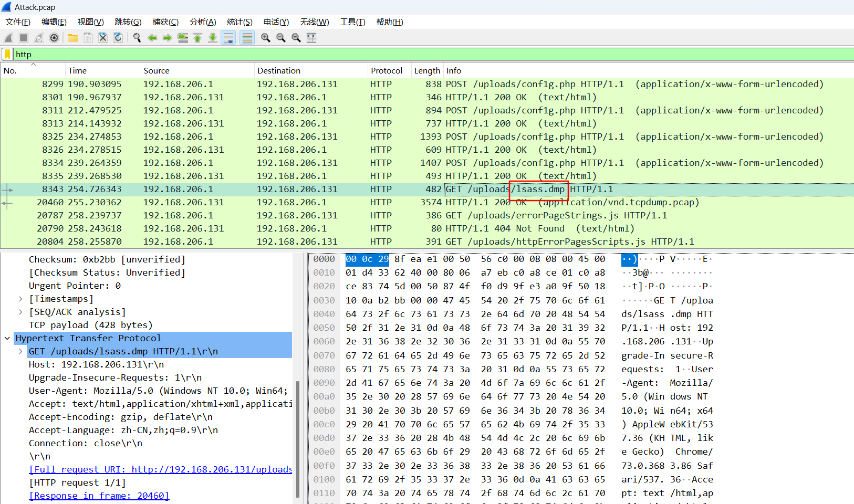Follow the Response in frame: 20460 link

(x=99, y=496)
